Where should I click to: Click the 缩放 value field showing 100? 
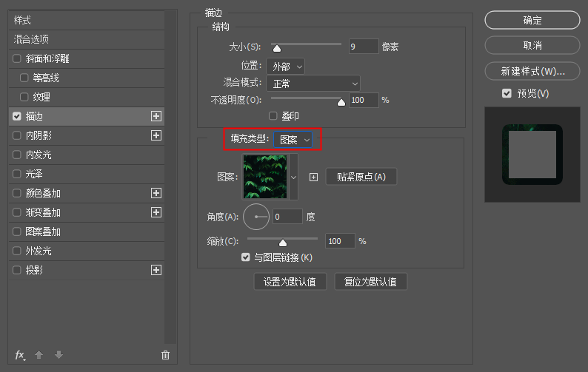(x=340, y=241)
